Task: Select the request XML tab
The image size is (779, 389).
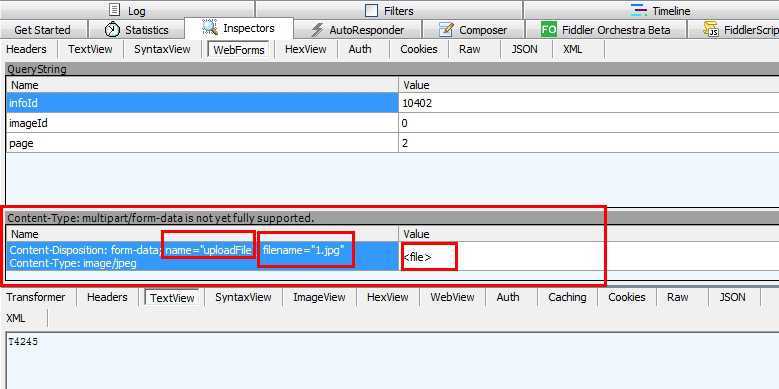Action: (573, 49)
